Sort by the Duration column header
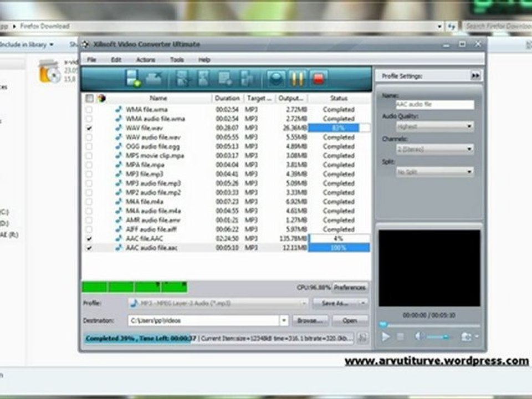Viewport: 532px width, 399px height. coord(227,99)
